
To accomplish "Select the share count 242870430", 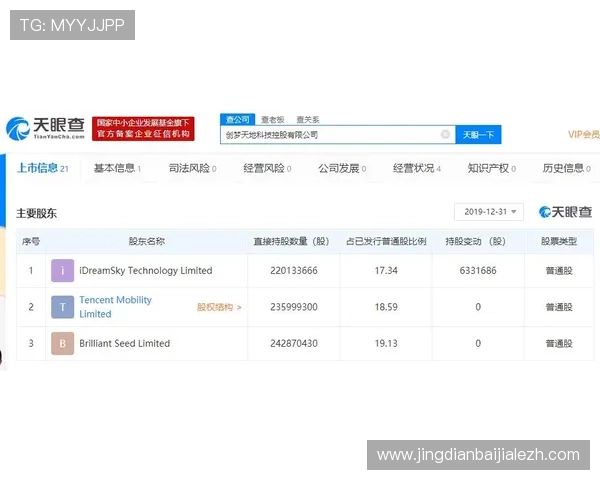I will 294,343.
